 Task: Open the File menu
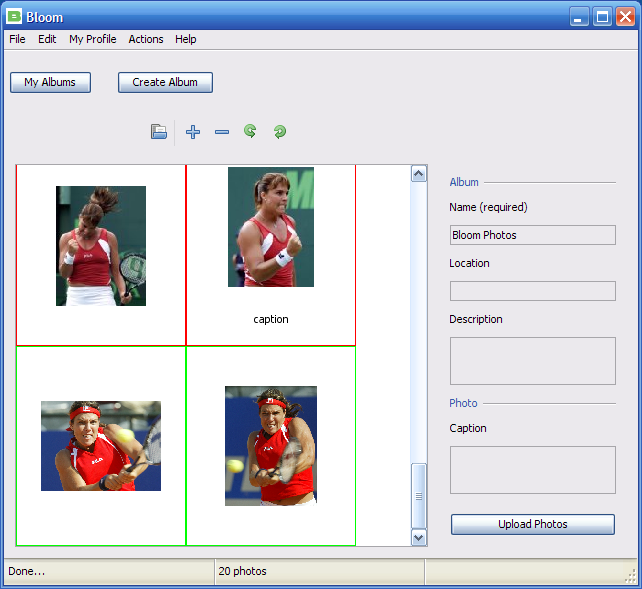pyautogui.click(x=17, y=39)
